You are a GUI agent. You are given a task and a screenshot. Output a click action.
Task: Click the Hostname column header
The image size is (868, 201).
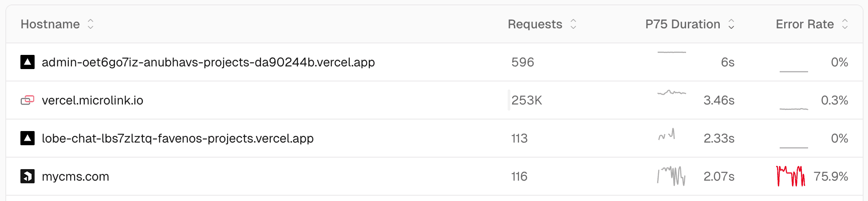point(50,24)
